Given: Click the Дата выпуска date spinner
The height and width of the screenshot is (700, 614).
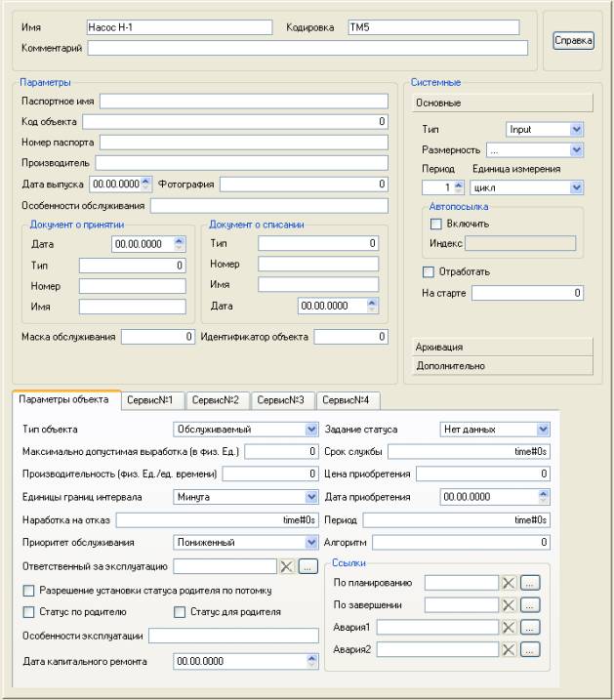Looking at the screenshot, I should coord(145,184).
